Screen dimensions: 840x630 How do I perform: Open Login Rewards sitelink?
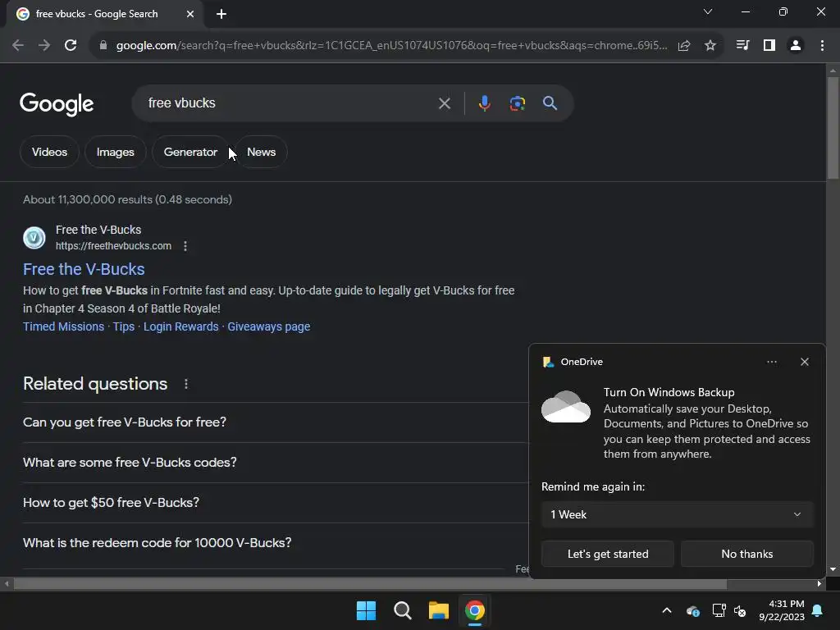coord(181,326)
